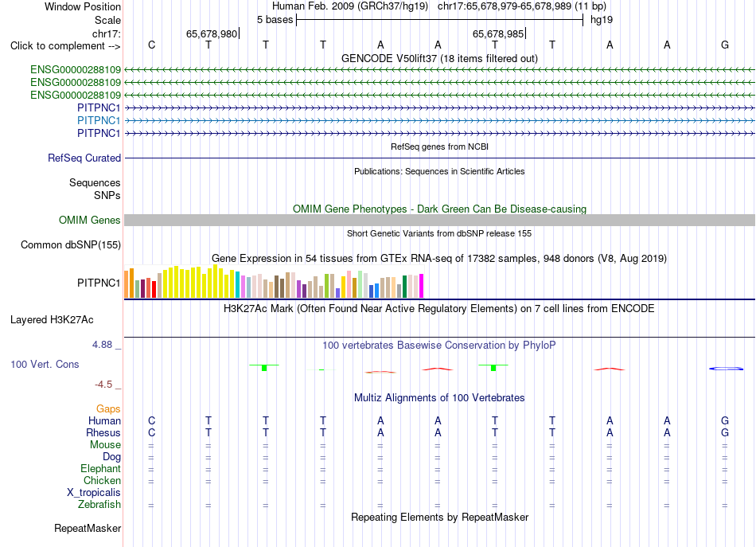Click base C in the Rhesus alignment row

(x=151, y=432)
